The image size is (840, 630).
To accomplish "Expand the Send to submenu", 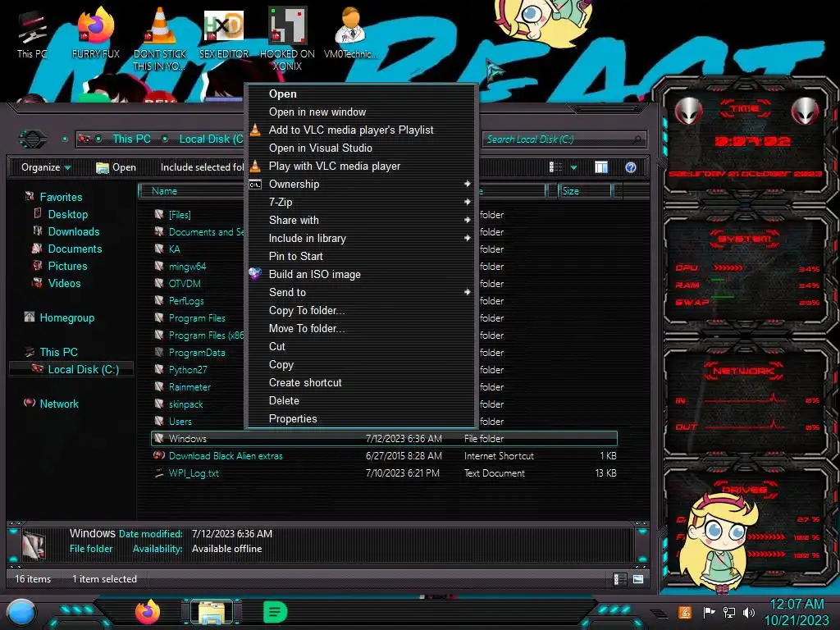I will tap(361, 292).
